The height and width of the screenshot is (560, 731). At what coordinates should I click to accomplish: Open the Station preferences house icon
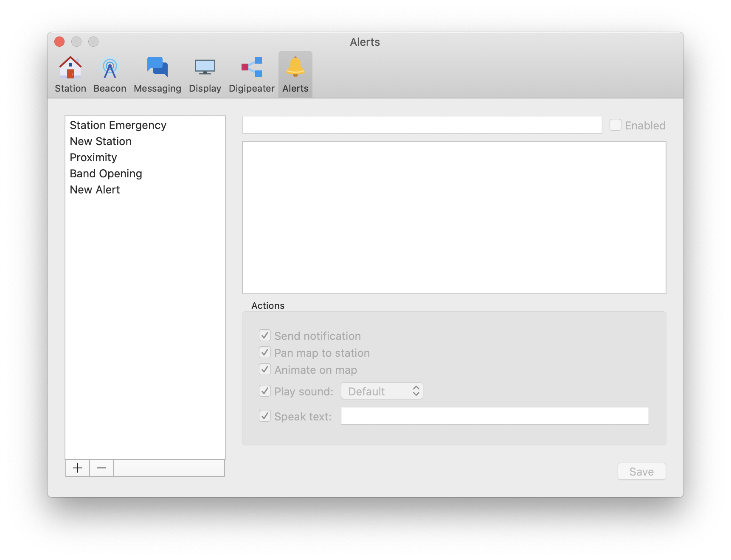click(x=70, y=68)
